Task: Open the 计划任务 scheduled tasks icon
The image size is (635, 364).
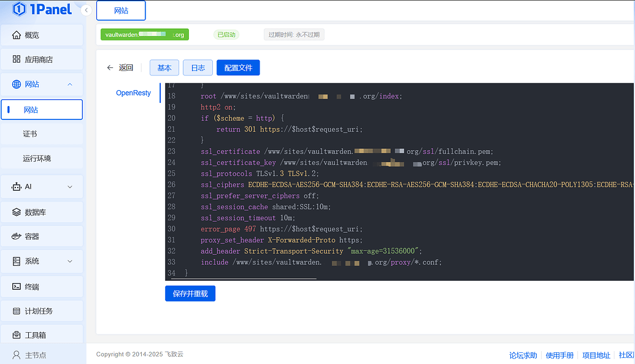Action: (17, 311)
